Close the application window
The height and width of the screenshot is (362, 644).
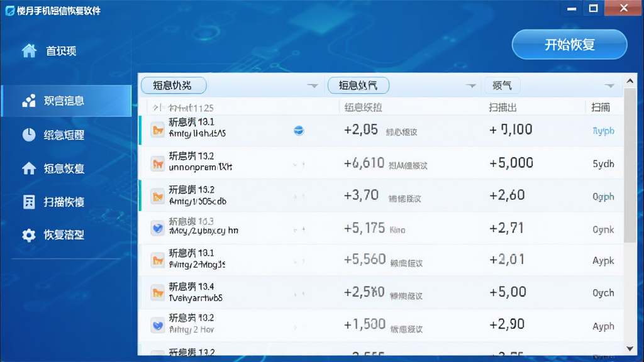pos(623,8)
